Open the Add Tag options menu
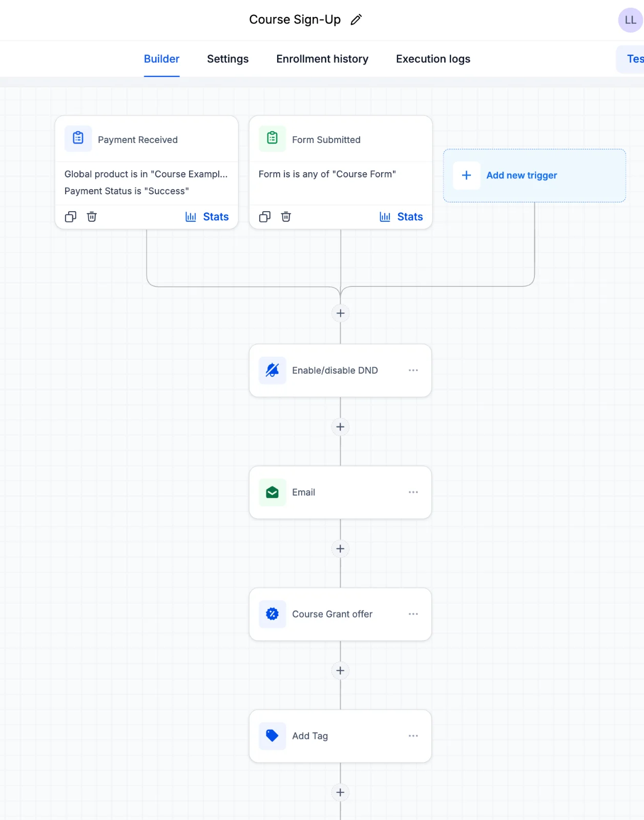The width and height of the screenshot is (644, 820). [x=413, y=736]
